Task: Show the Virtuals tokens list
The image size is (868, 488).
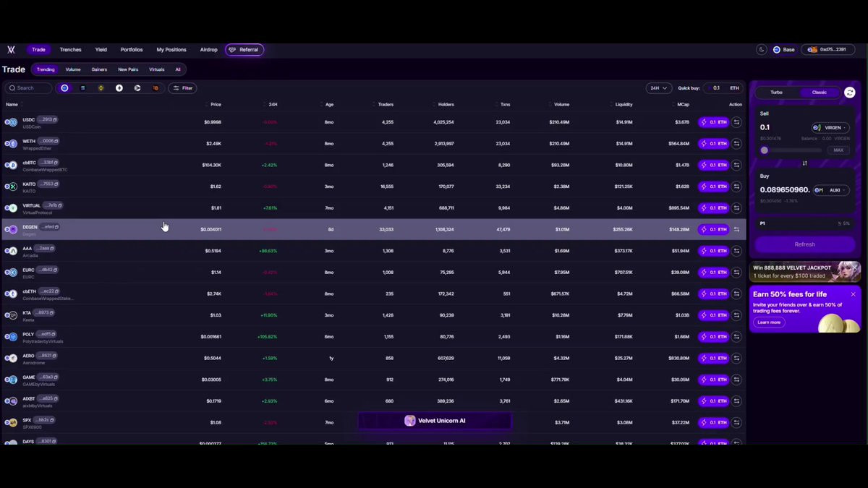Action: pos(156,69)
